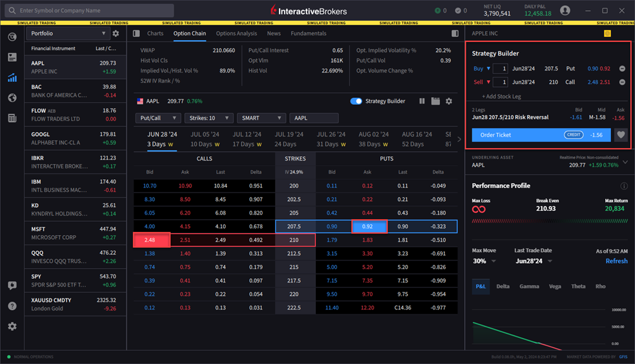
Task: Select the Delta profile tab
Action: [503, 286]
